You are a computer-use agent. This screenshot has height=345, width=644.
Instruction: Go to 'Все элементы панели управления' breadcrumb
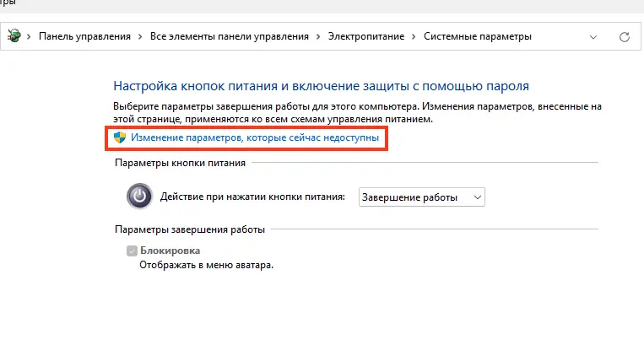tap(230, 36)
